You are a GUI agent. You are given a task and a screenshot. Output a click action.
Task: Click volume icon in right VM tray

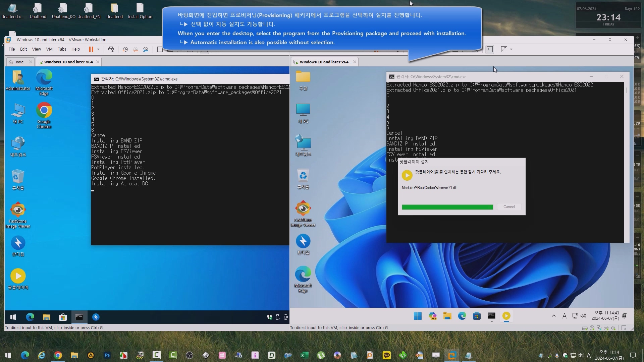tap(583, 316)
